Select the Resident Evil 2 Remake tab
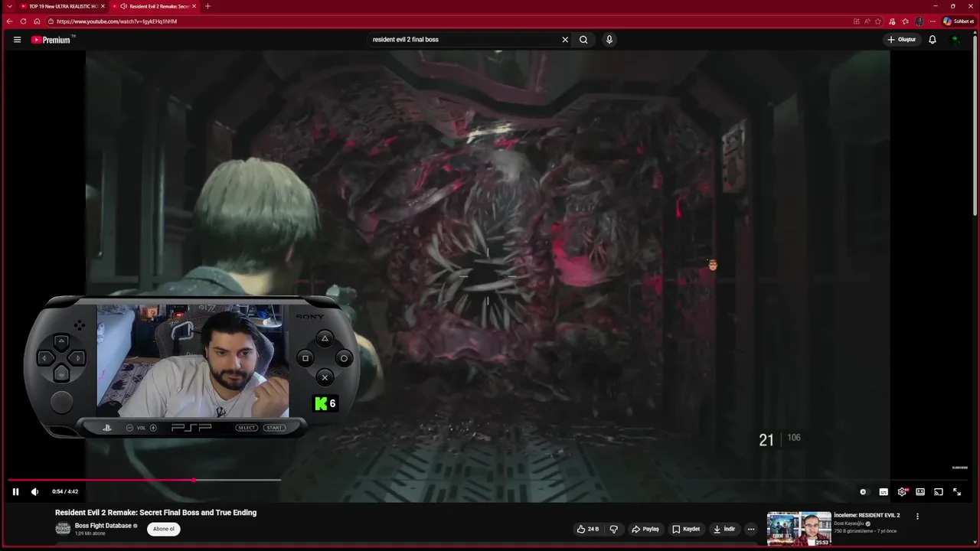Screen dimensions: 980x551 pos(155,6)
